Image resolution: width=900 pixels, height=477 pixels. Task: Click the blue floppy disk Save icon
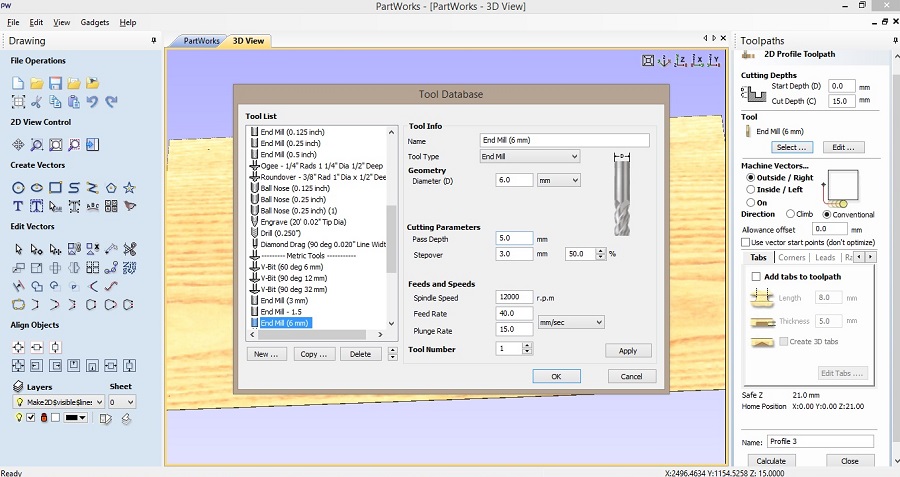[55, 83]
